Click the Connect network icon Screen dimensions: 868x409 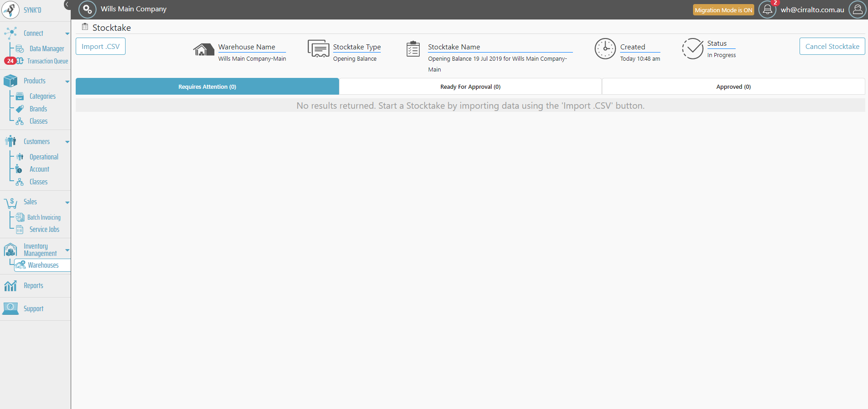10,33
